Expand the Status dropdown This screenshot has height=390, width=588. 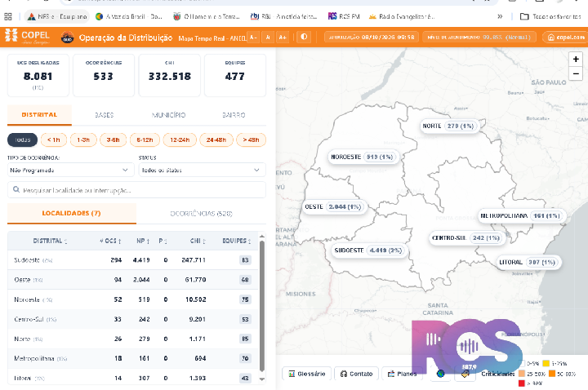coord(203,170)
